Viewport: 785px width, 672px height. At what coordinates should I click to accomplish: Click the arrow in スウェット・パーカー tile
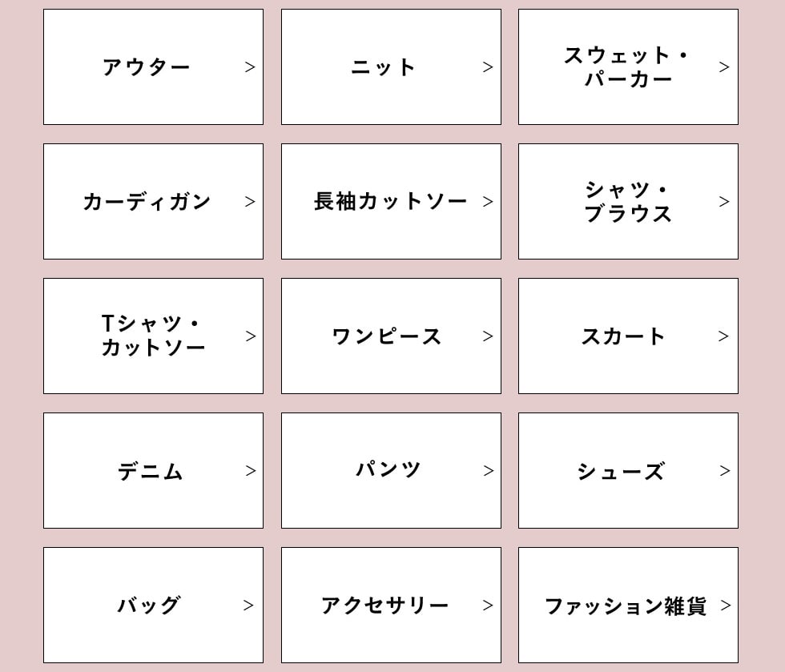(x=724, y=67)
